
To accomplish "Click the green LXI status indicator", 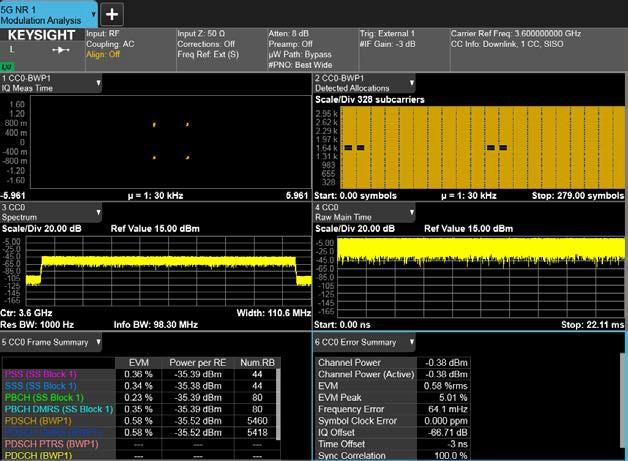I will coord(6,65).
